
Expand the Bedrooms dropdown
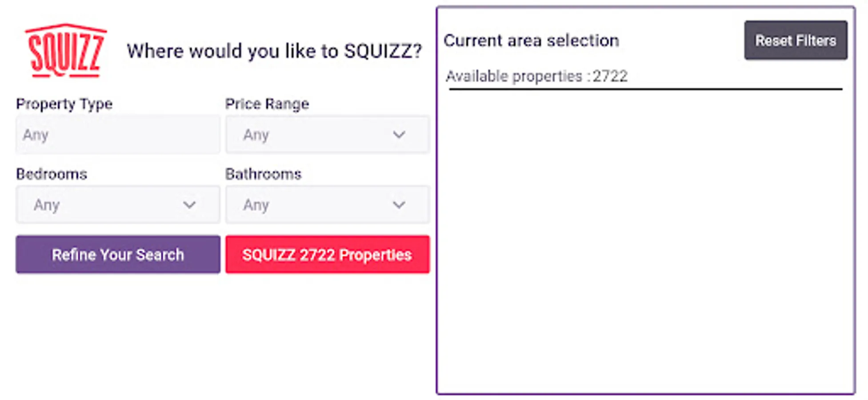[x=118, y=204]
